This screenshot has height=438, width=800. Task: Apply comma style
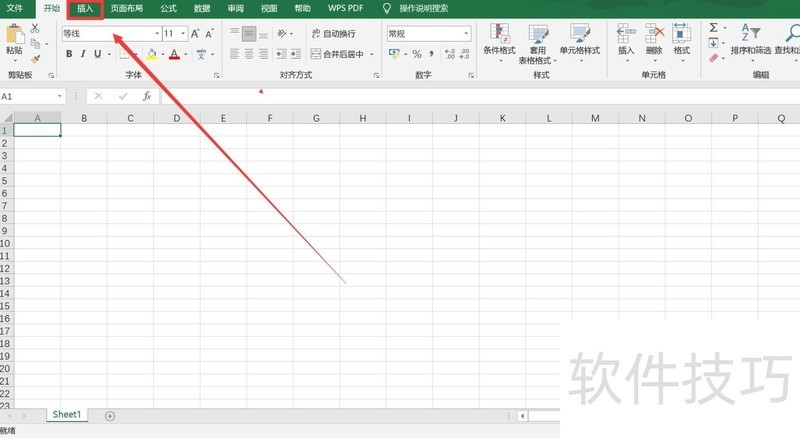pos(432,54)
